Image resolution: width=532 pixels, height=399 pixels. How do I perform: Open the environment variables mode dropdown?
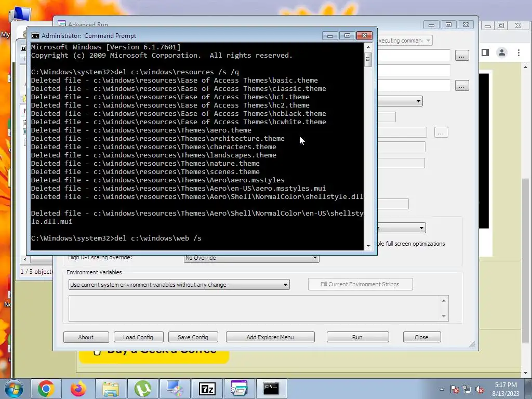[179, 285]
